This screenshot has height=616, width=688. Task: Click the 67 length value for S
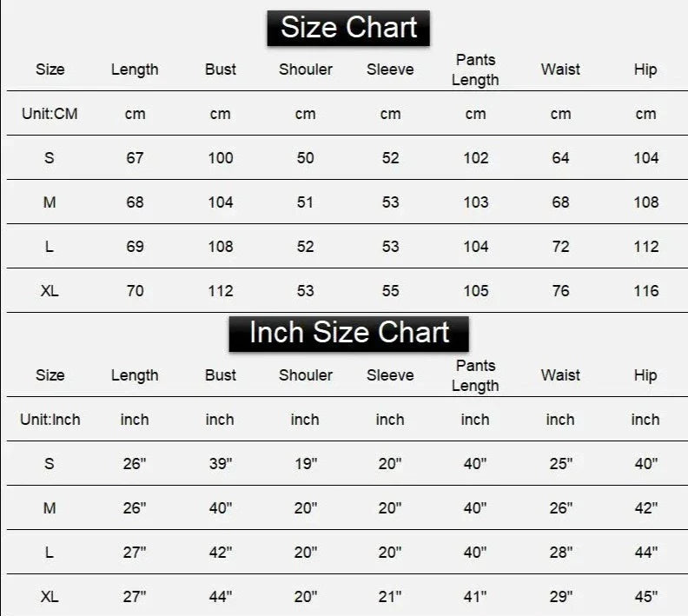coord(135,158)
